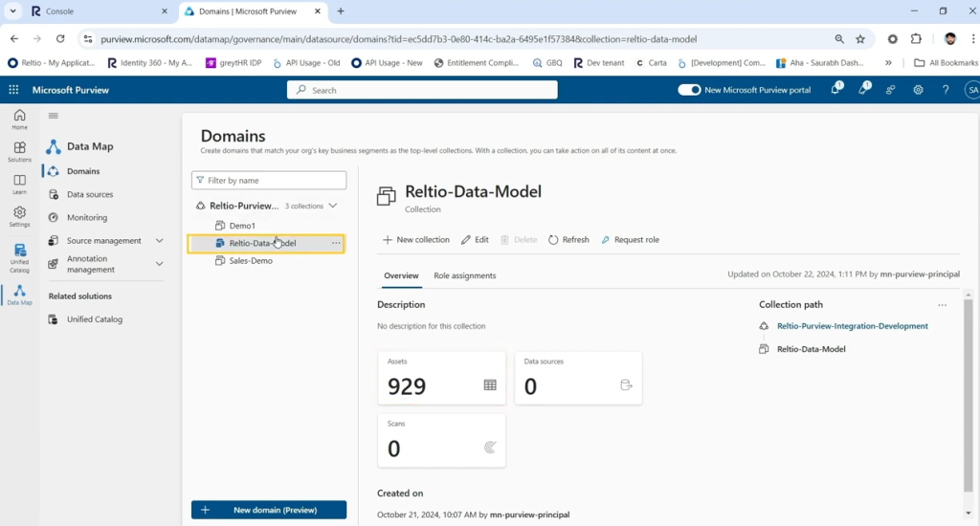Open the SA account avatar
Image resolution: width=980 pixels, height=526 pixels.
pos(972,90)
